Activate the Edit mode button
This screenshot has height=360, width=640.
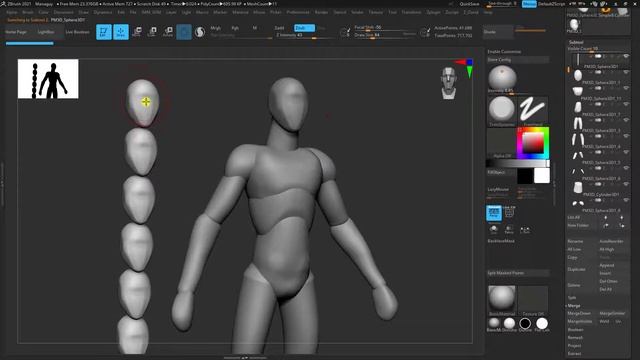[104, 32]
